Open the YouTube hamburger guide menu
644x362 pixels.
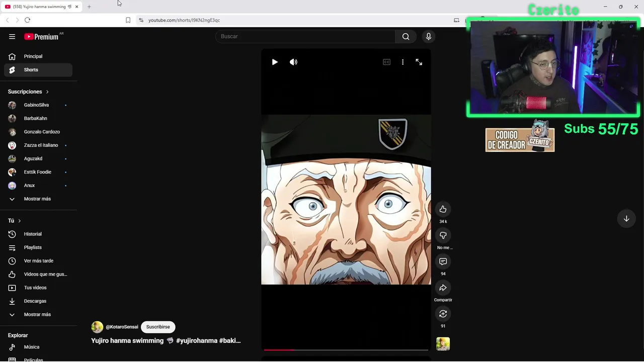click(x=12, y=36)
